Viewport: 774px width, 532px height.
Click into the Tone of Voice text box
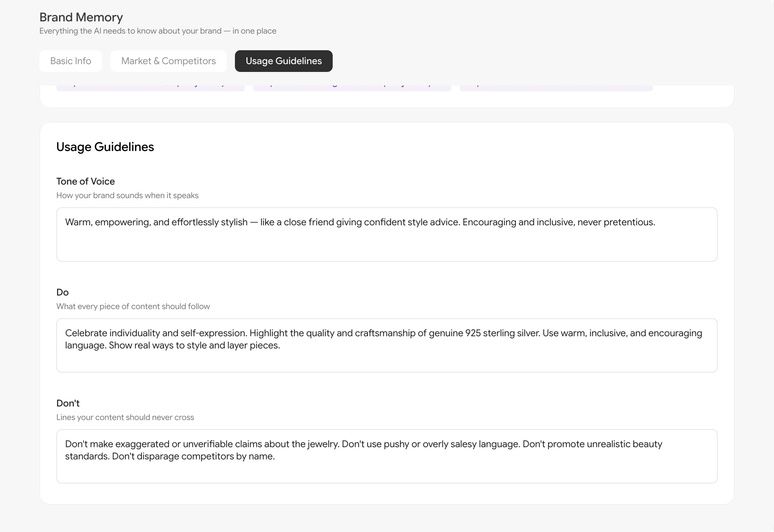tap(387, 234)
